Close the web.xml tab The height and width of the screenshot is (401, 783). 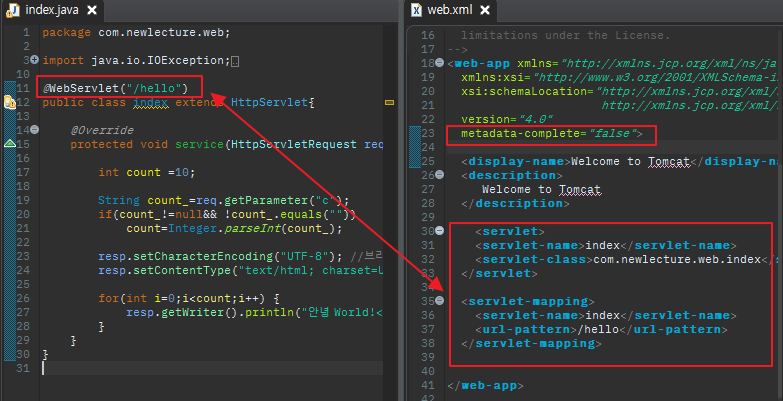click(x=485, y=10)
